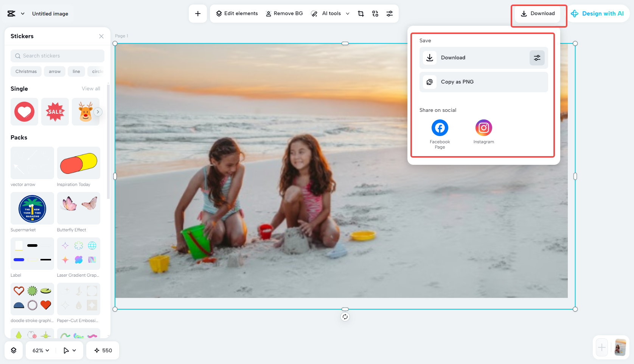
Task: Click the Search stickers field
Action: tap(57, 56)
